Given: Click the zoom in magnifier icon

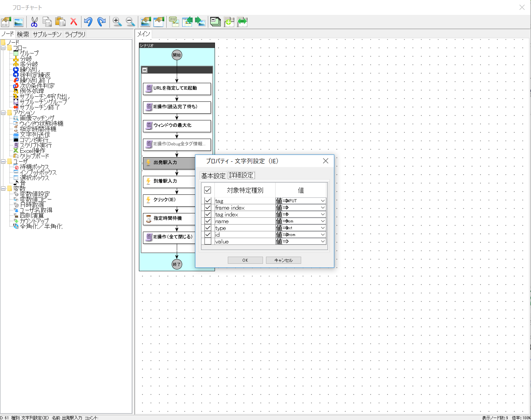Looking at the screenshot, I should pyautogui.click(x=117, y=22).
